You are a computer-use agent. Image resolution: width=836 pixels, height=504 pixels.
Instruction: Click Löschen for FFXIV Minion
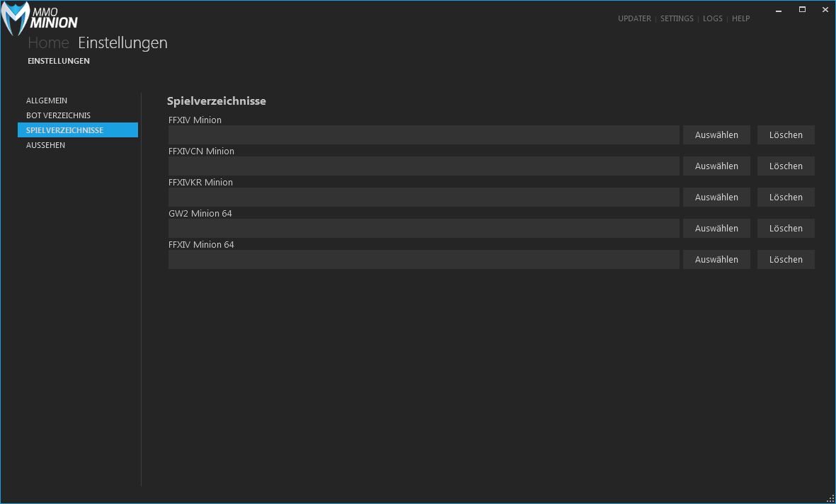[x=786, y=135]
